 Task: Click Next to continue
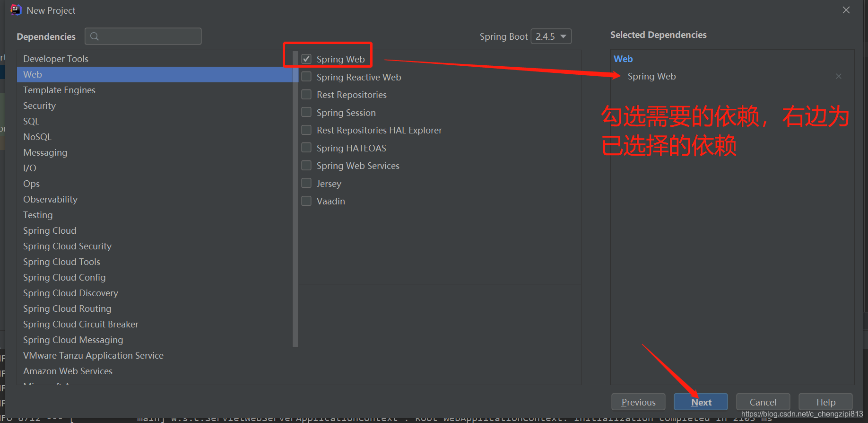click(x=701, y=402)
